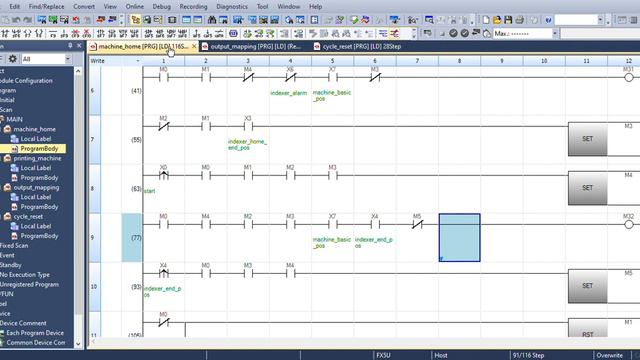Open Help via blue question mark icon
Image resolution: width=640 pixels, height=360 pixels.
point(548,20)
